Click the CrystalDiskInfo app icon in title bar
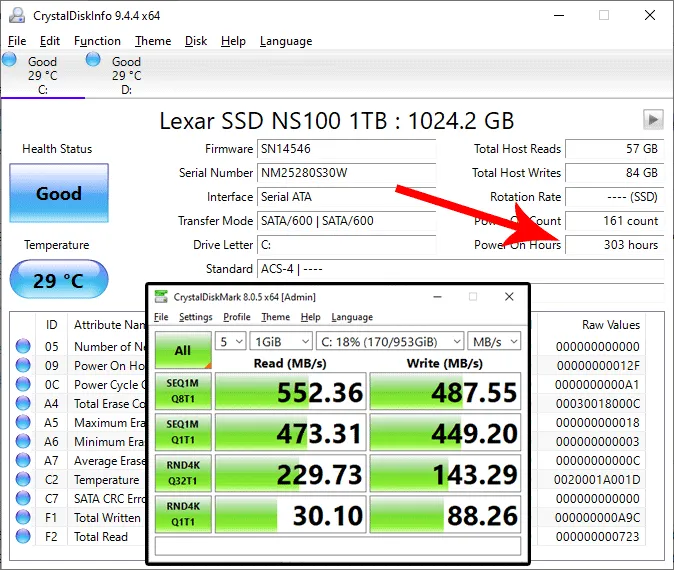Image resolution: width=674 pixels, height=570 pixels. pos(17,15)
